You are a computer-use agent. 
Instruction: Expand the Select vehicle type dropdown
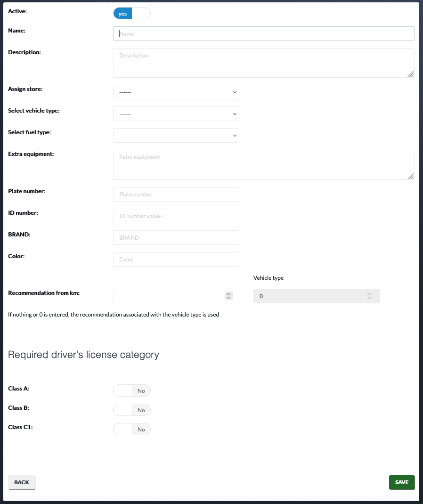pyautogui.click(x=176, y=114)
